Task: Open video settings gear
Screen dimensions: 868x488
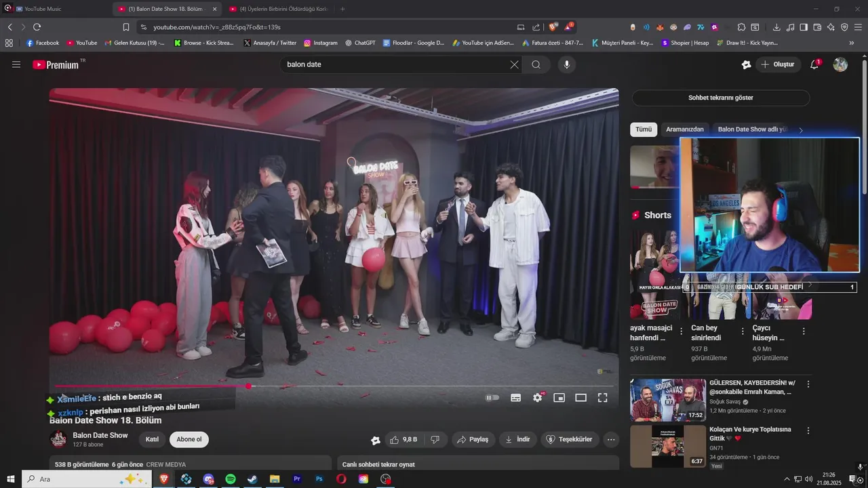Action: pos(538,398)
